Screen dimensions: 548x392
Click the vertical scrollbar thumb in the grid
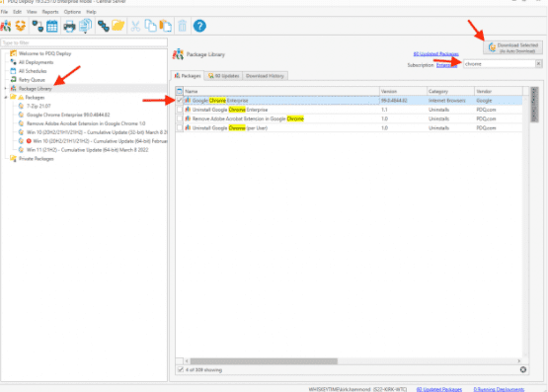[x=534, y=105]
